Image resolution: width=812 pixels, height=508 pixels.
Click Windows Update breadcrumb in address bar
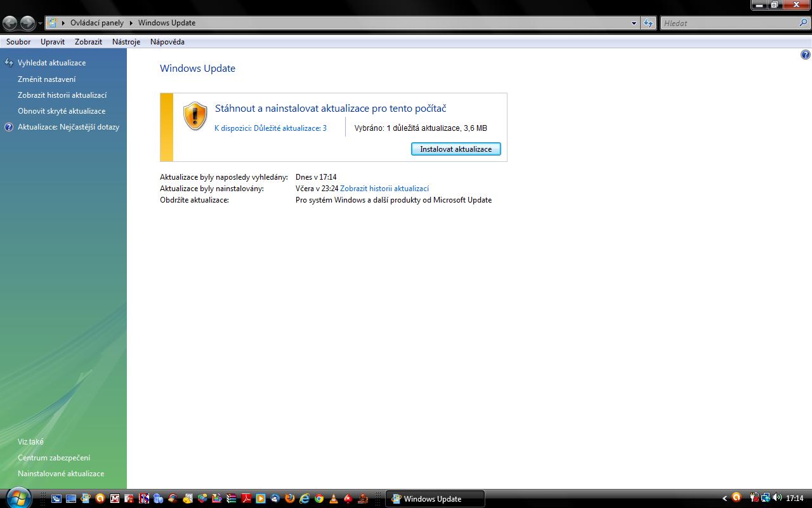click(167, 23)
